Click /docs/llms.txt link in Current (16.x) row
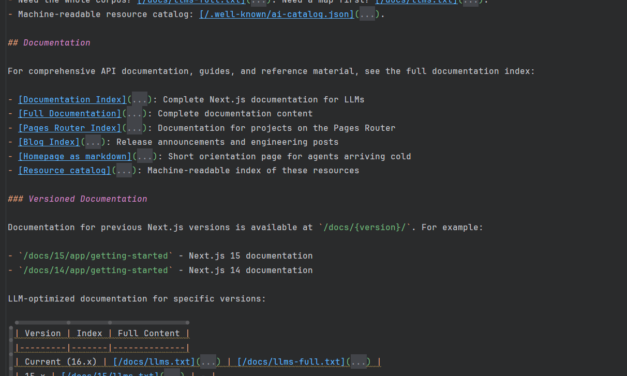This screenshot has height=376, width=627. 154,362
